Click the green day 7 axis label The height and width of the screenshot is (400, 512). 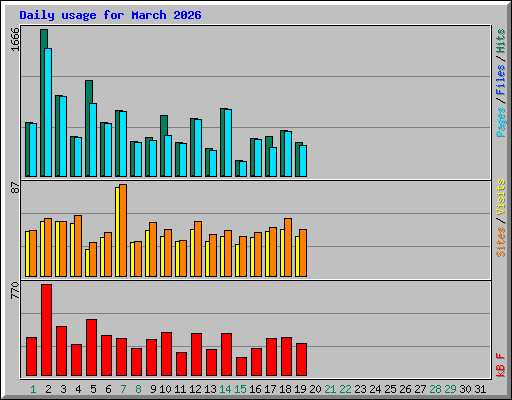click(x=123, y=389)
